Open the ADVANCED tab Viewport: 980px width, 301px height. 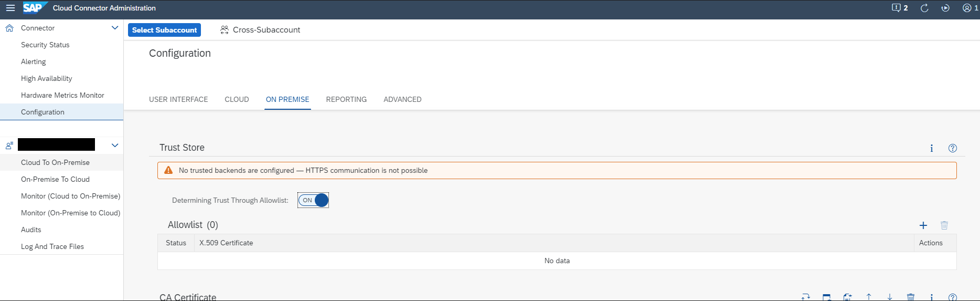(x=402, y=99)
